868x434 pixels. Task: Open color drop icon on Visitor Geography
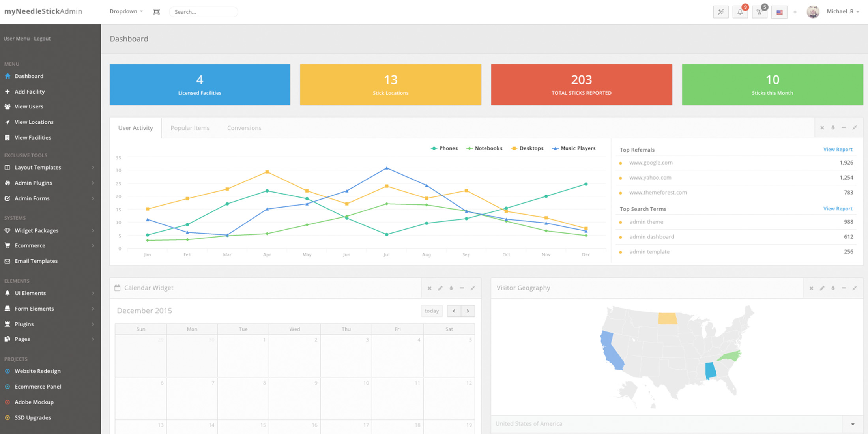tap(833, 288)
